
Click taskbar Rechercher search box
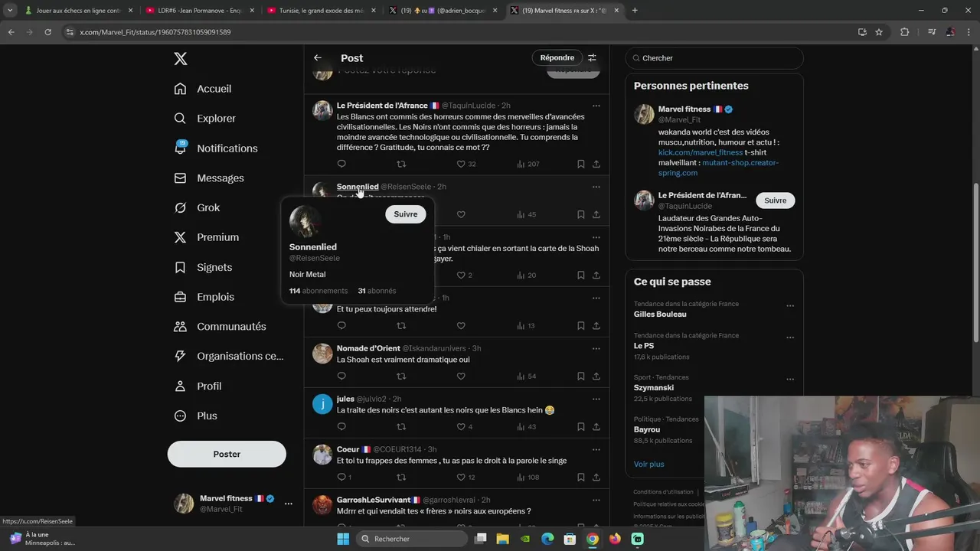click(413, 539)
